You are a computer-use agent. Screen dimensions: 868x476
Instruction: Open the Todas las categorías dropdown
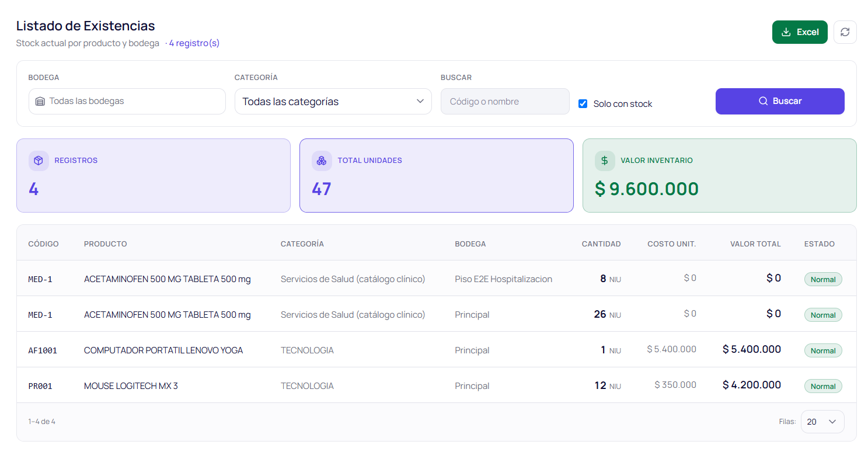[x=333, y=101]
